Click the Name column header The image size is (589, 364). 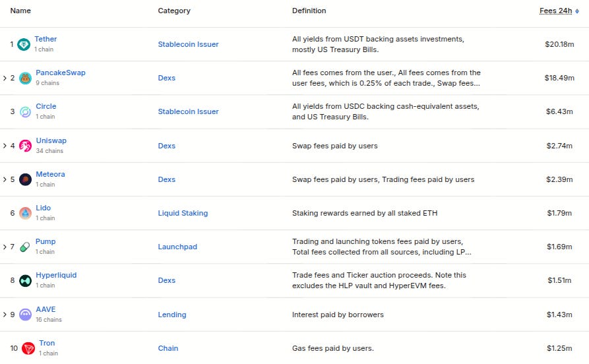(20, 11)
